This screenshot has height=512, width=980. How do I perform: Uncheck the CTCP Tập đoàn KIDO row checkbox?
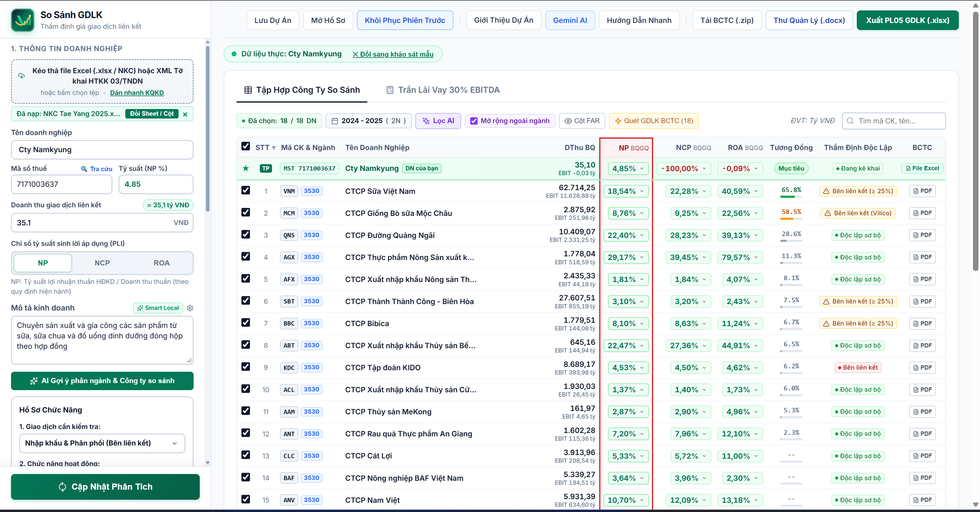[x=246, y=367]
